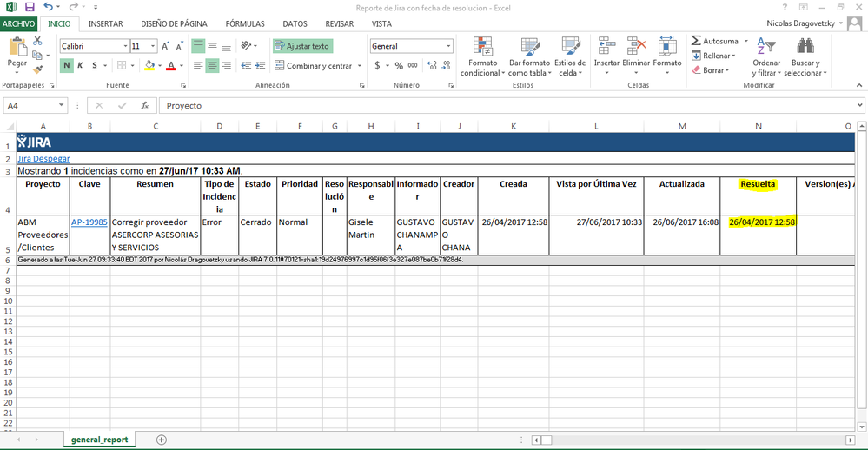868x450 pixels.
Task: Apply the red font color A
Action: pos(171,65)
